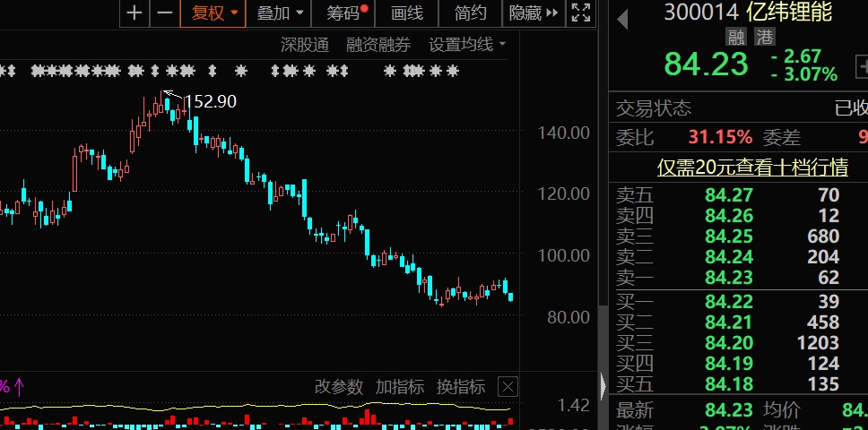Open the 叠加 dropdown
Image resolution: width=868 pixels, height=430 pixels.
point(279,13)
